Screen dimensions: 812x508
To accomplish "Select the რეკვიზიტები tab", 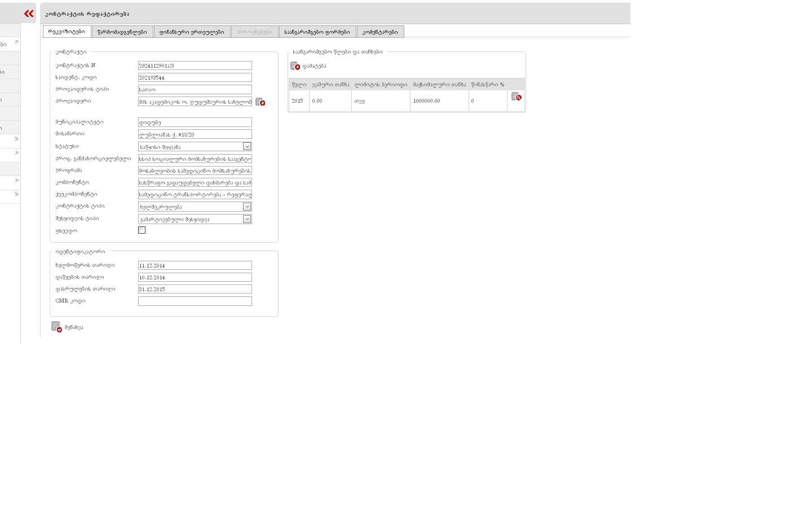I will (67, 32).
